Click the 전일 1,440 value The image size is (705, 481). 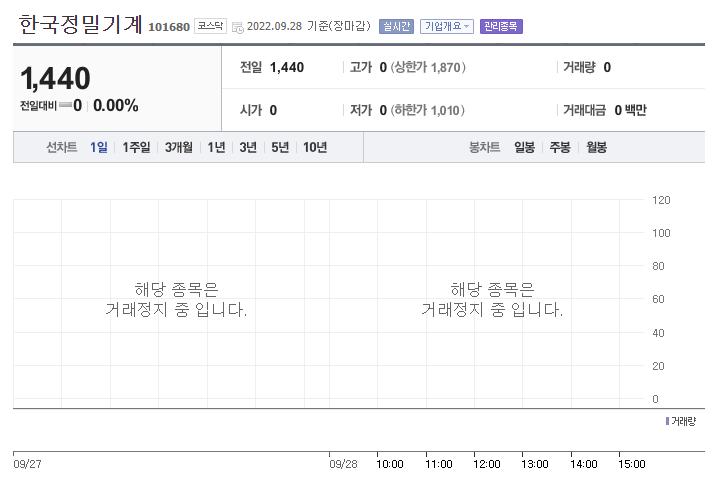(x=287, y=67)
